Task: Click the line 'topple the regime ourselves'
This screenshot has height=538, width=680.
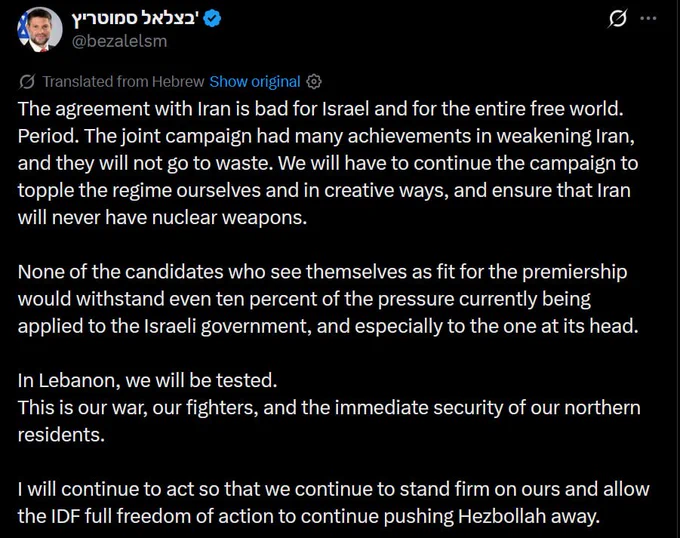Action: 324,190
